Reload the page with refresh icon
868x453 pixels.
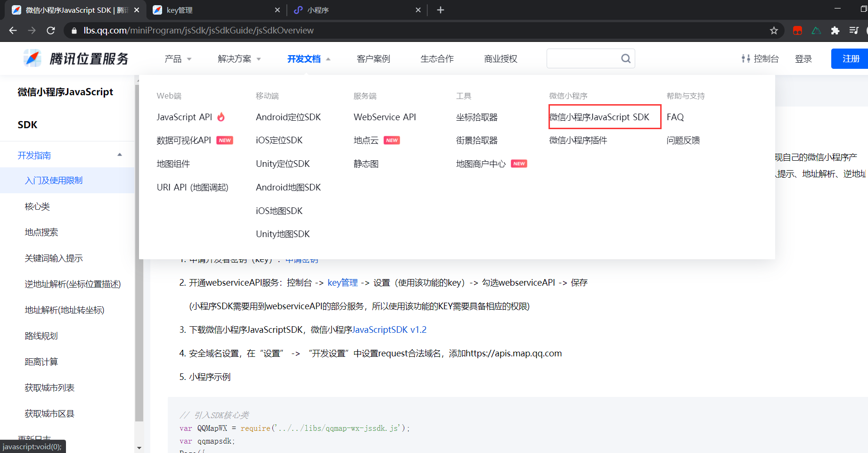tap(51, 31)
